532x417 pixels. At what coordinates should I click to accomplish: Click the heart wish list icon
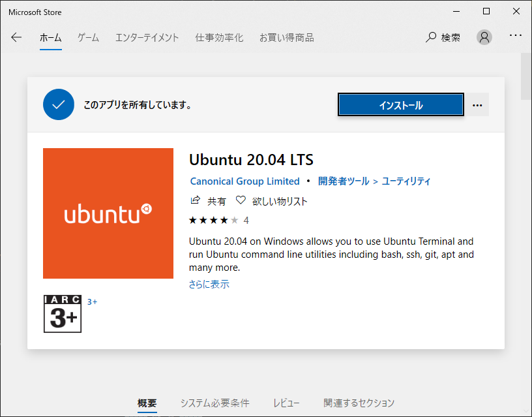pos(241,200)
